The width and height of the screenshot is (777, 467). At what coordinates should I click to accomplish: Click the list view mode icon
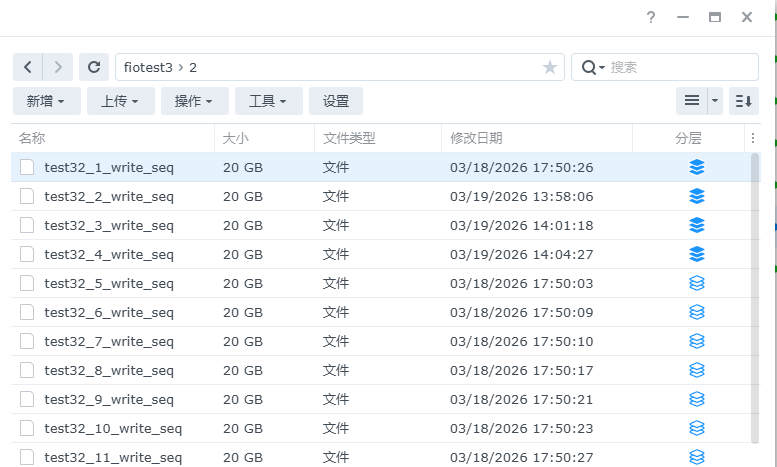691,101
